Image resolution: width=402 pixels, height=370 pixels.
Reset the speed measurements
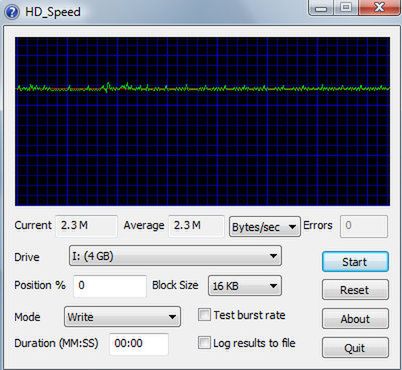point(355,290)
